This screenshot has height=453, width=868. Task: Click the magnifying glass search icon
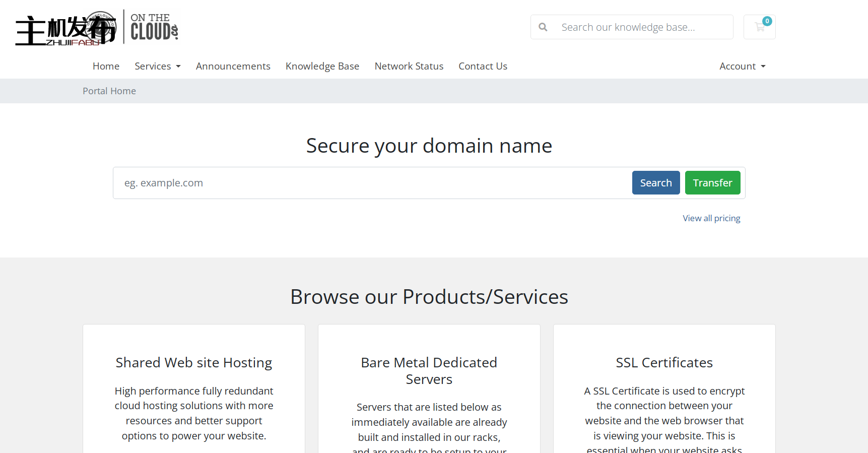click(x=543, y=27)
